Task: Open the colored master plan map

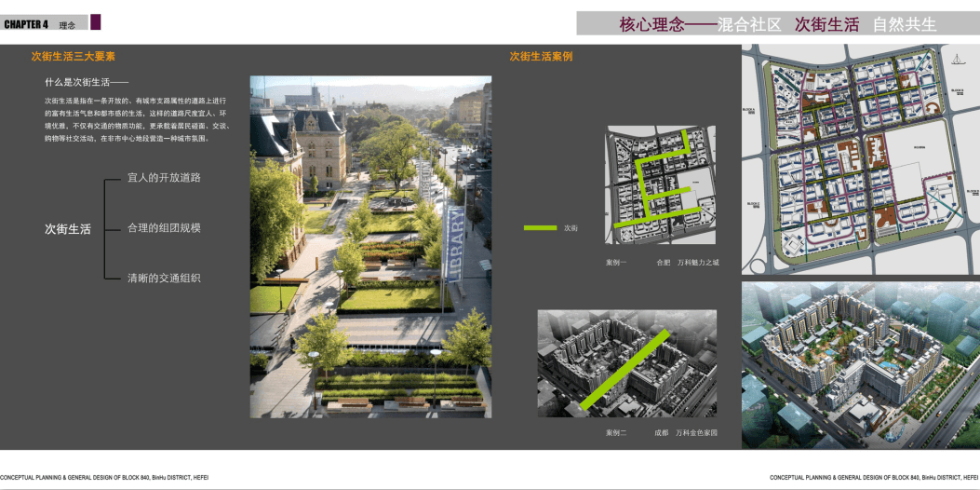Action: (x=861, y=159)
